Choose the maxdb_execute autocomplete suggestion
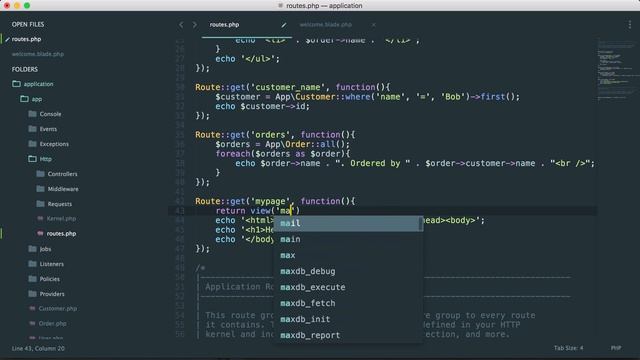 tap(348, 287)
